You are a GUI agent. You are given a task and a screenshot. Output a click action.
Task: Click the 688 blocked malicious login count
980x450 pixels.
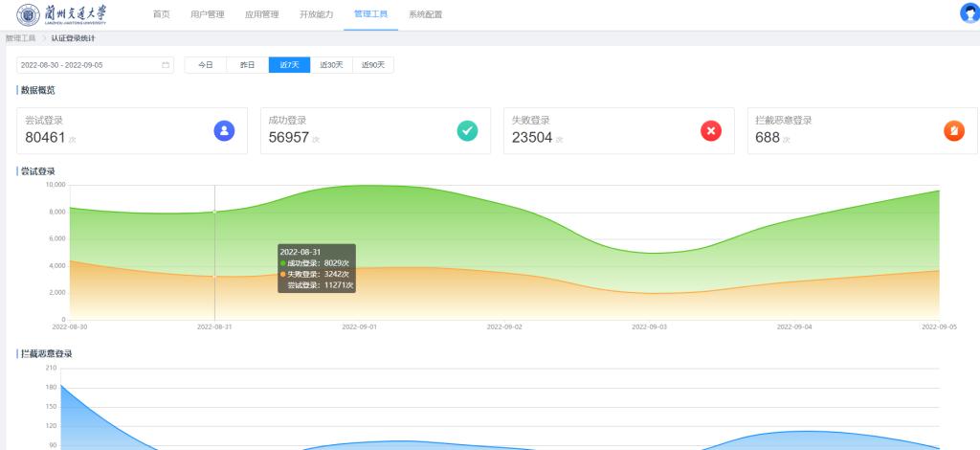(768, 138)
